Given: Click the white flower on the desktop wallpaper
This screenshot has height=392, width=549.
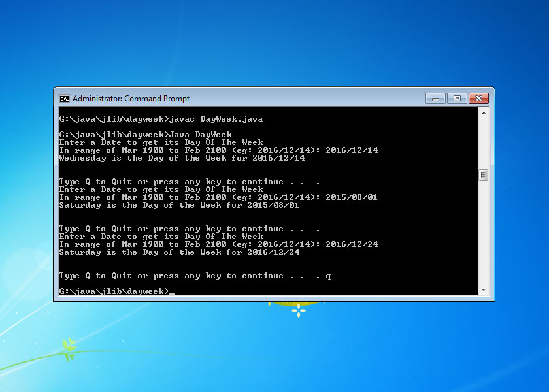Looking at the screenshot, I should pos(299,310).
